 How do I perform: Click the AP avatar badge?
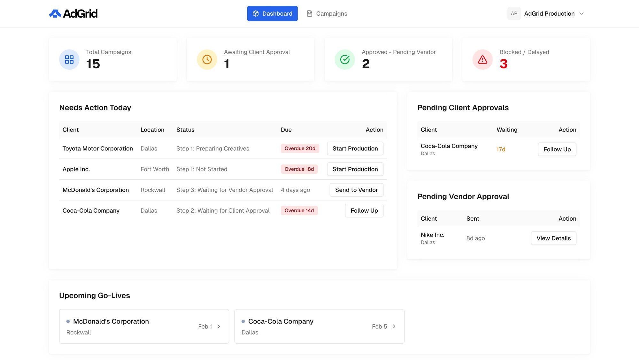[514, 13]
